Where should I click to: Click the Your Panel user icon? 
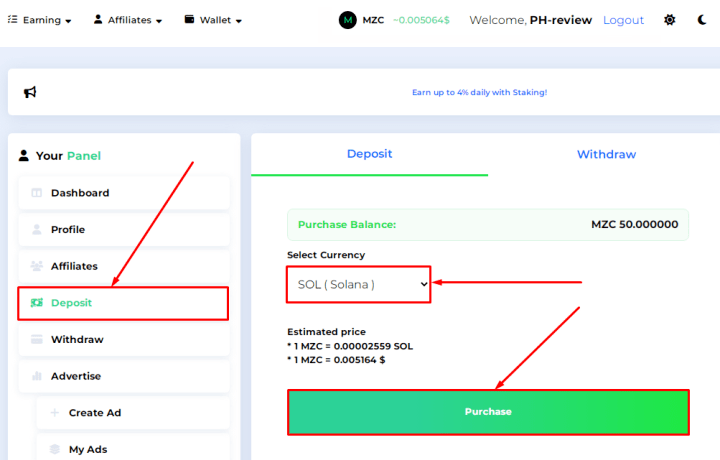coord(23,156)
